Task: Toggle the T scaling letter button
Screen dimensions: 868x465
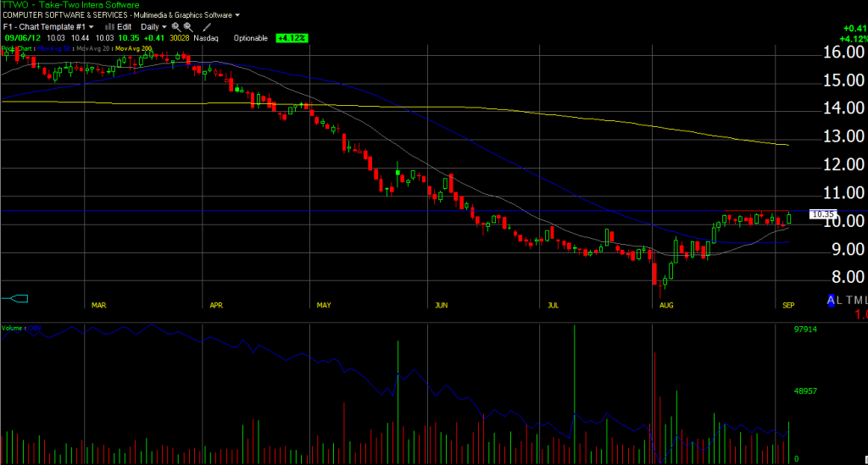Action: (x=849, y=300)
